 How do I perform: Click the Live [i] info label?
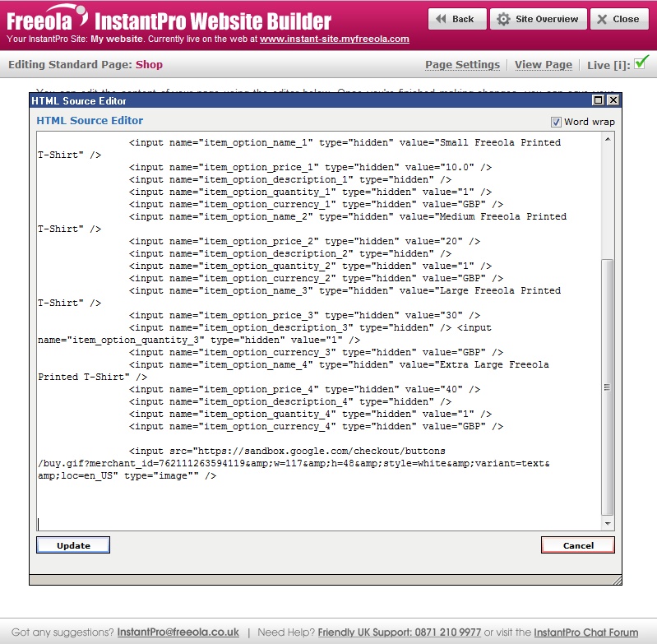tap(608, 65)
